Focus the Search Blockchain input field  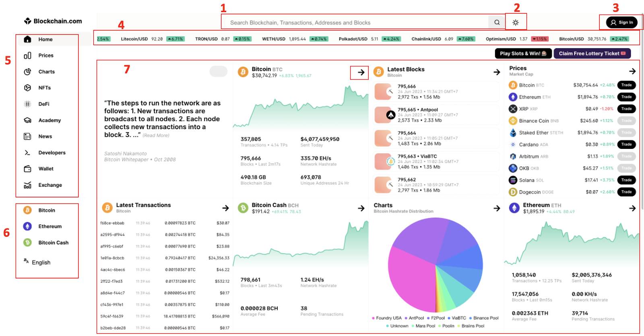[355, 23]
